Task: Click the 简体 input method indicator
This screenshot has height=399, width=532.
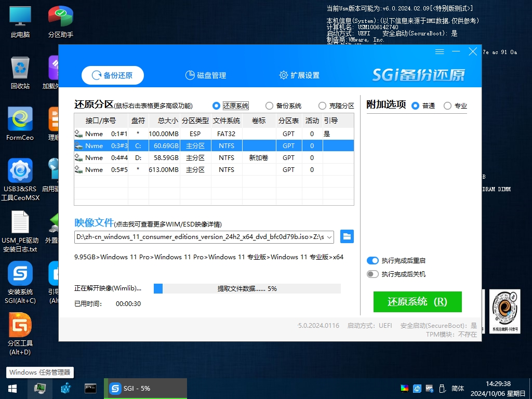Action: [x=458, y=389]
